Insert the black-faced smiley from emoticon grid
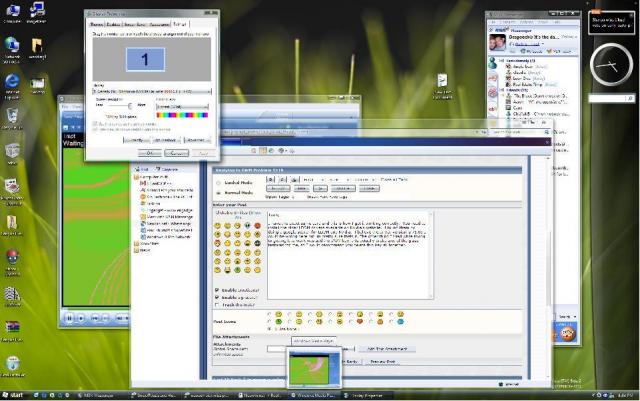 coord(258,243)
